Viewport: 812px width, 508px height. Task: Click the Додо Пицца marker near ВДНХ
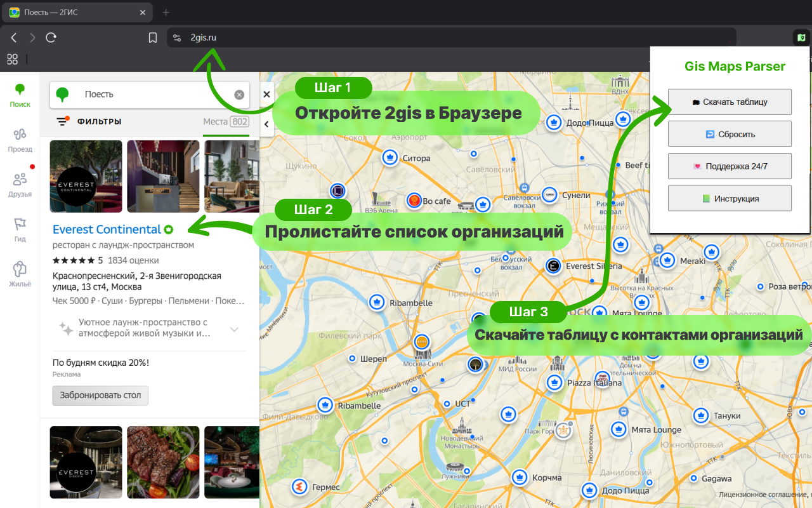pos(554,122)
